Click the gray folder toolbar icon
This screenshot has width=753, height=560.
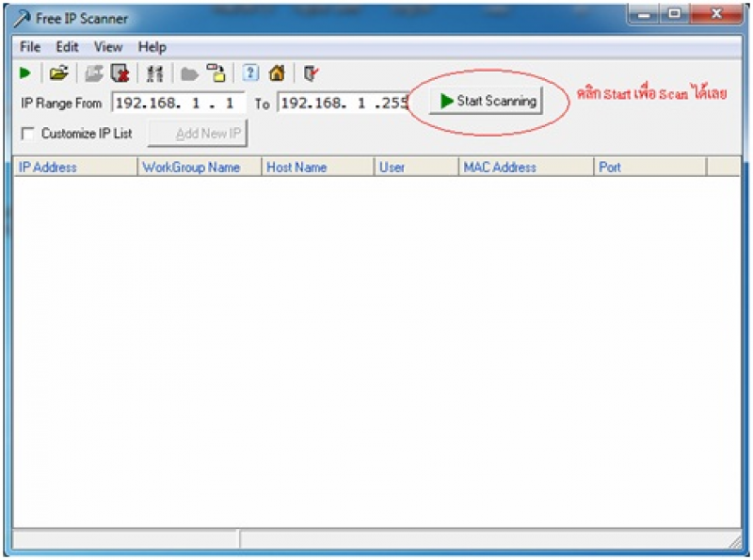pos(189,74)
